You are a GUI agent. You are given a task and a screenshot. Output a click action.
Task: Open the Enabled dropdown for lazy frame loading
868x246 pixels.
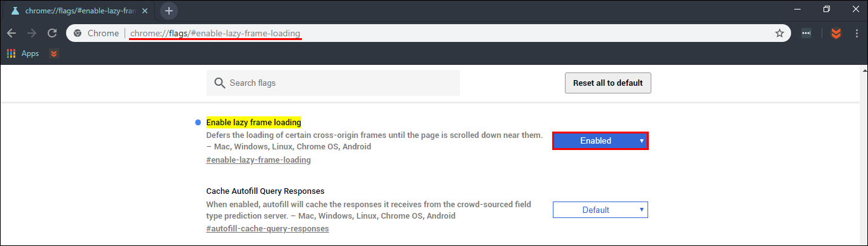tap(600, 140)
